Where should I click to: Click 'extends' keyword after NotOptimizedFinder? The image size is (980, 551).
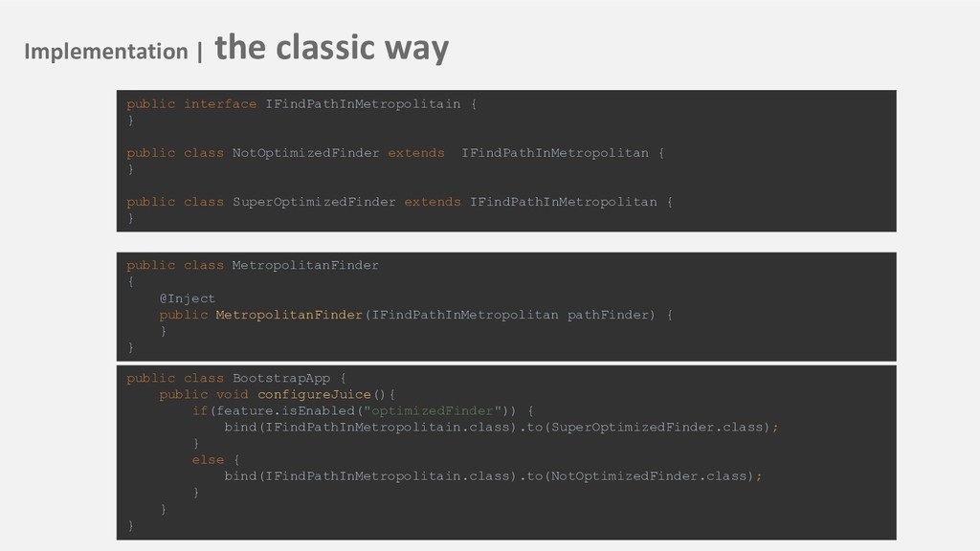[416, 152]
